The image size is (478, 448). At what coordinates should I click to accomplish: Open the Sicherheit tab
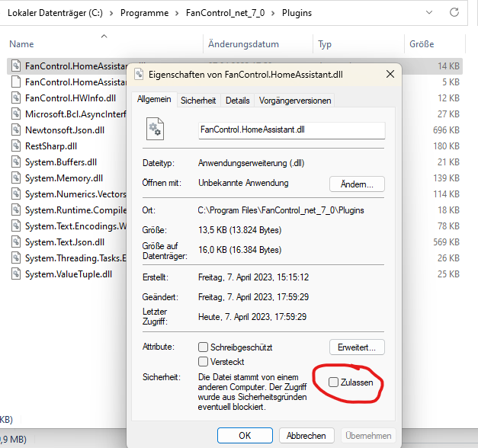[198, 101]
